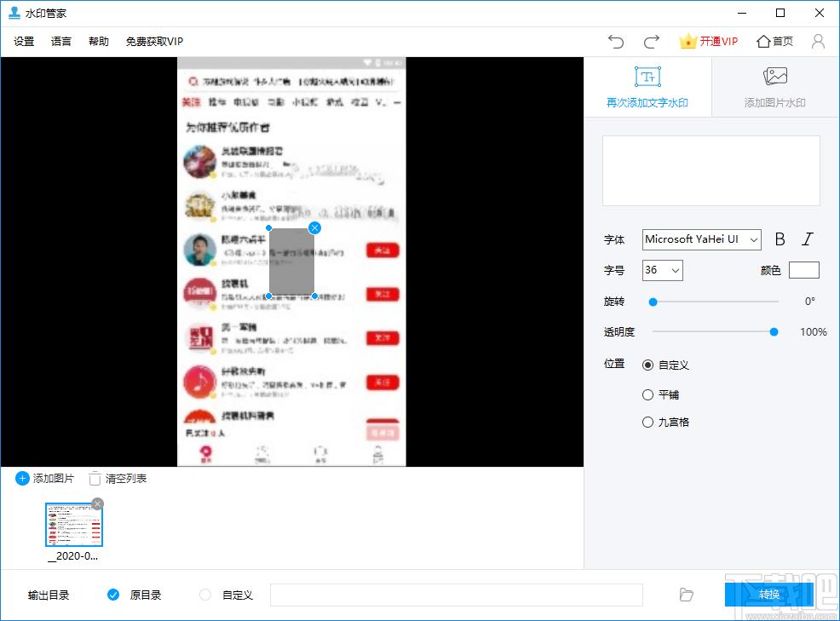This screenshot has height=621, width=840.
Task: Select 添加图片水印 image watermark tab
Action: pyautogui.click(x=774, y=87)
